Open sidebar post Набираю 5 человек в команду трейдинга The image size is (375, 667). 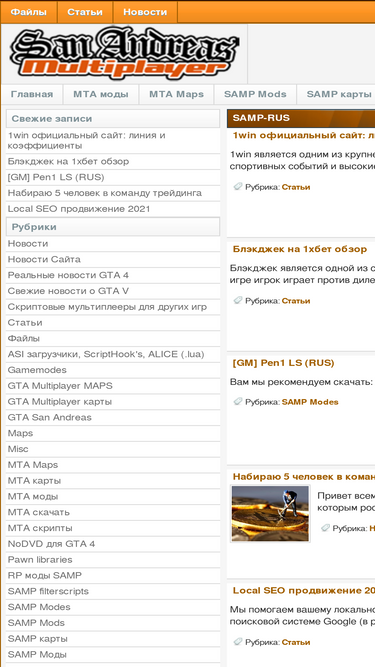click(x=105, y=193)
